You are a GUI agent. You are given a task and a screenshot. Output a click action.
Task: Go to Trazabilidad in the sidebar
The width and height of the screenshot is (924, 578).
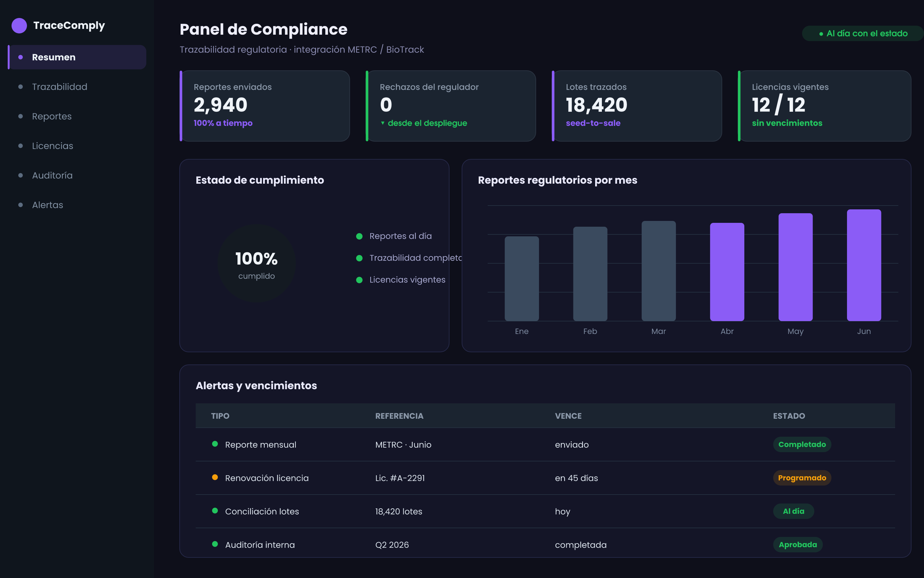pos(77,87)
